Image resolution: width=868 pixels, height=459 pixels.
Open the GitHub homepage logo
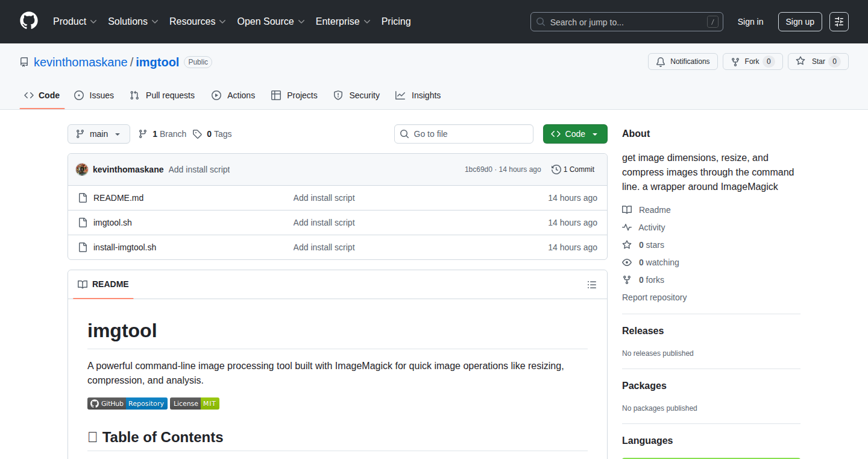pos(29,21)
